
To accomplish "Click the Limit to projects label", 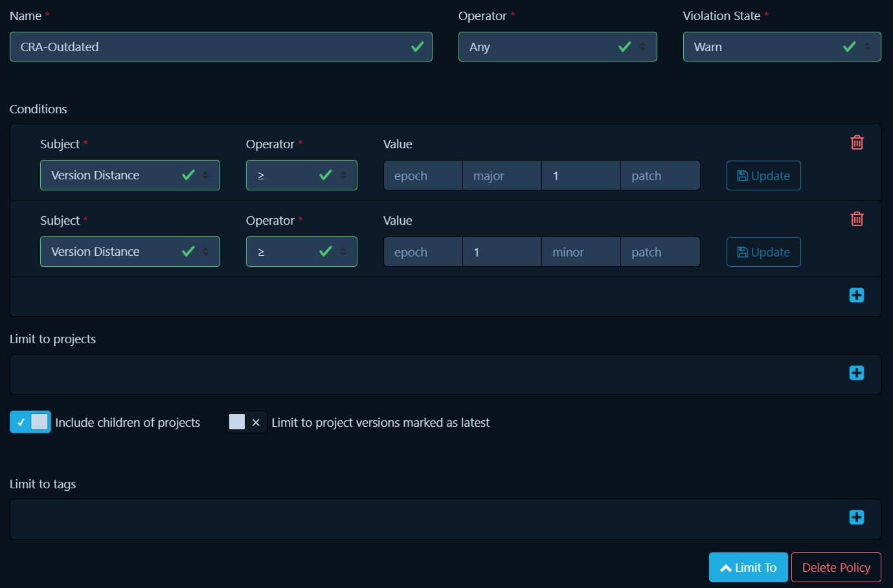I will (x=52, y=339).
